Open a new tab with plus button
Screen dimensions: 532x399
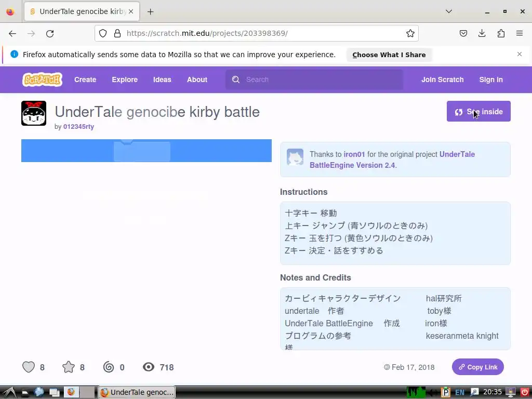point(150,11)
